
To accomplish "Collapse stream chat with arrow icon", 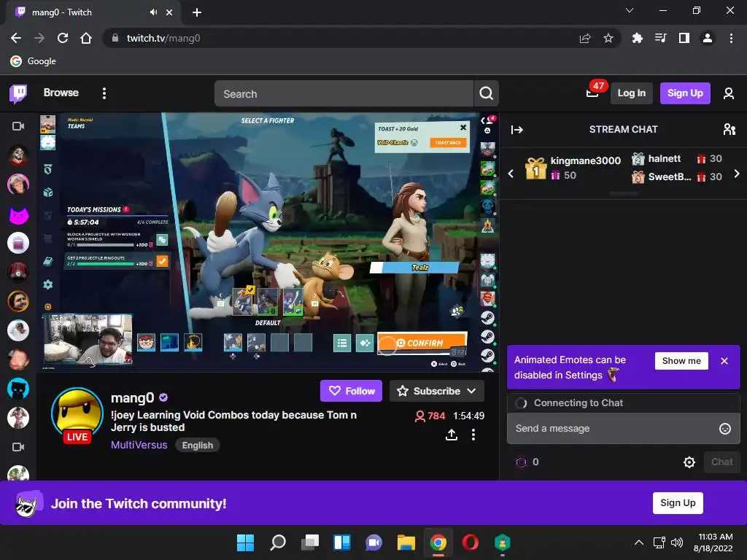I will 517,130.
